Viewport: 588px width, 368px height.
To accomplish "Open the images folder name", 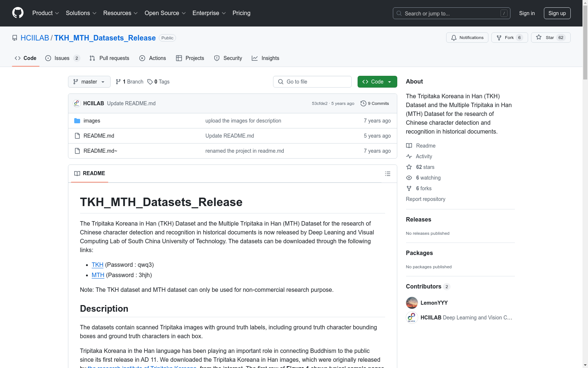I will pyautogui.click(x=92, y=121).
